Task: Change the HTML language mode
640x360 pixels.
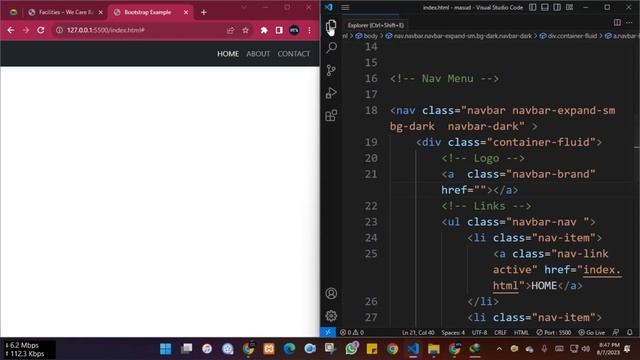Action: (x=521, y=333)
